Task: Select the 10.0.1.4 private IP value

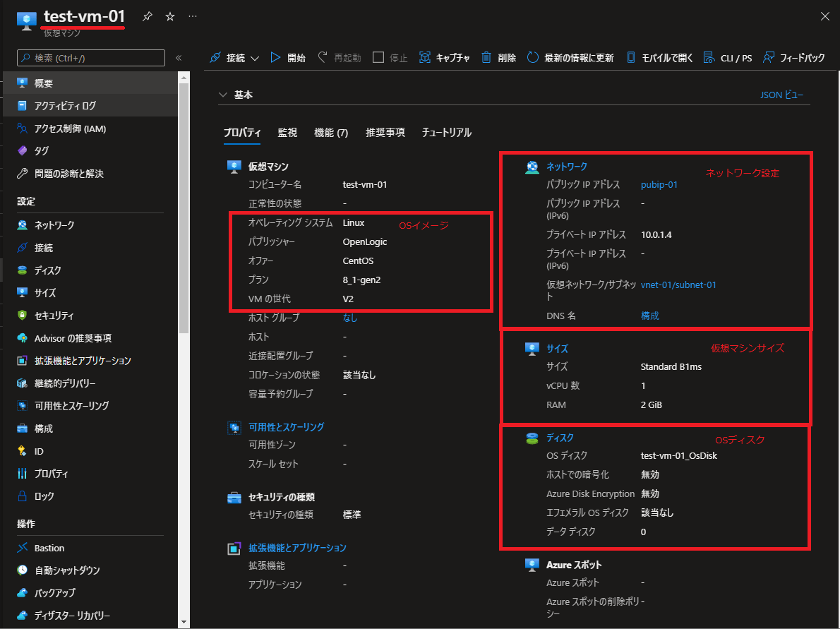Action: point(656,234)
